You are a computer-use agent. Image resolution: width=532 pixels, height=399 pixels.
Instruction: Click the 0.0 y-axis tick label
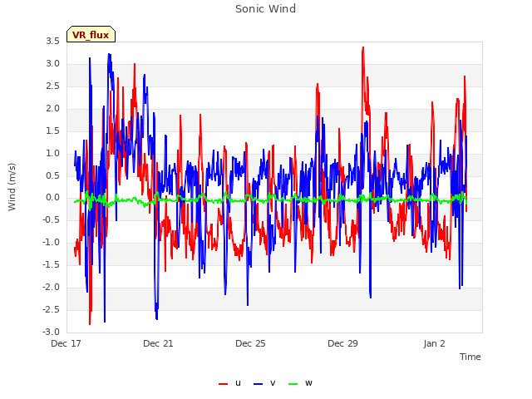[x=52, y=198]
